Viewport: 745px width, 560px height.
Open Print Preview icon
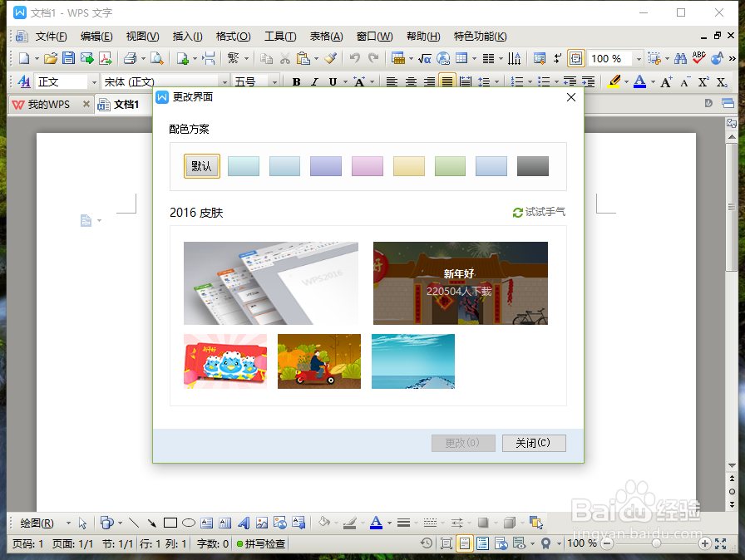[157, 58]
